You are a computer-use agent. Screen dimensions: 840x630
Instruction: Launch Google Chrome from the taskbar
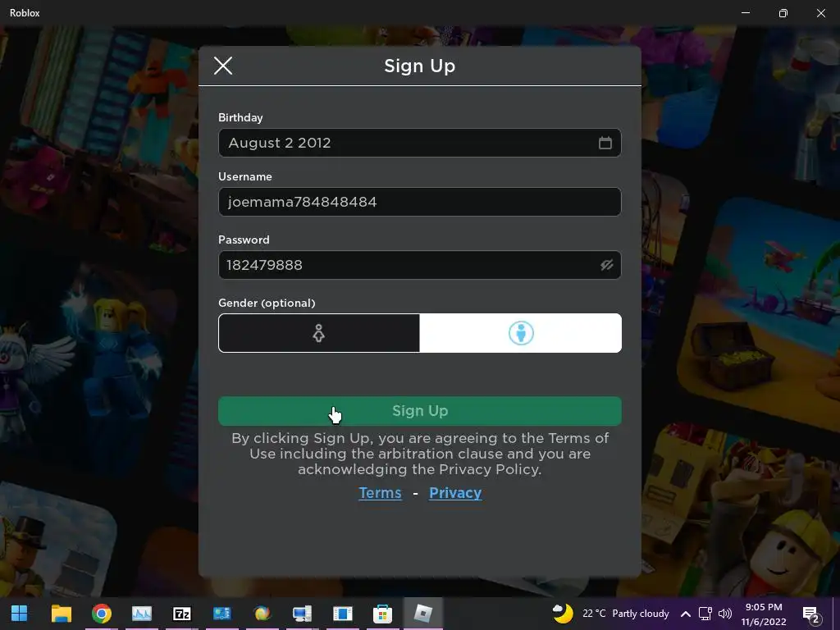coord(101,614)
